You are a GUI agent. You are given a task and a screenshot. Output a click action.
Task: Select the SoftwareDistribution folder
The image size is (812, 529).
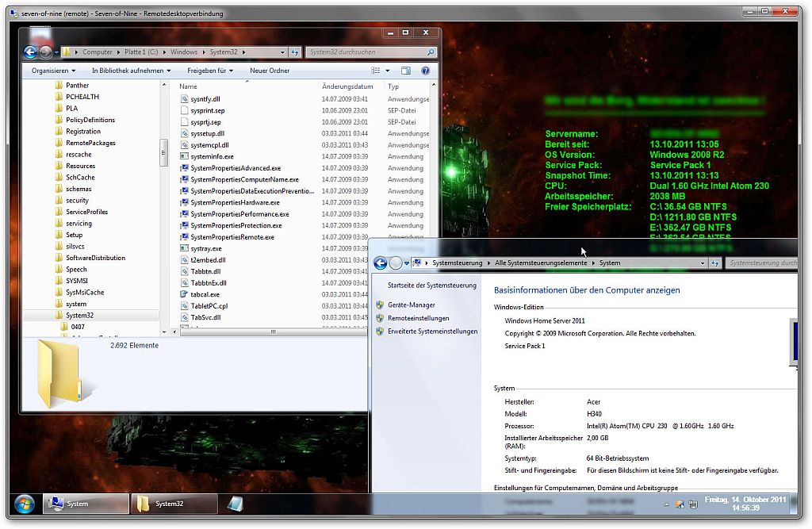(96, 258)
